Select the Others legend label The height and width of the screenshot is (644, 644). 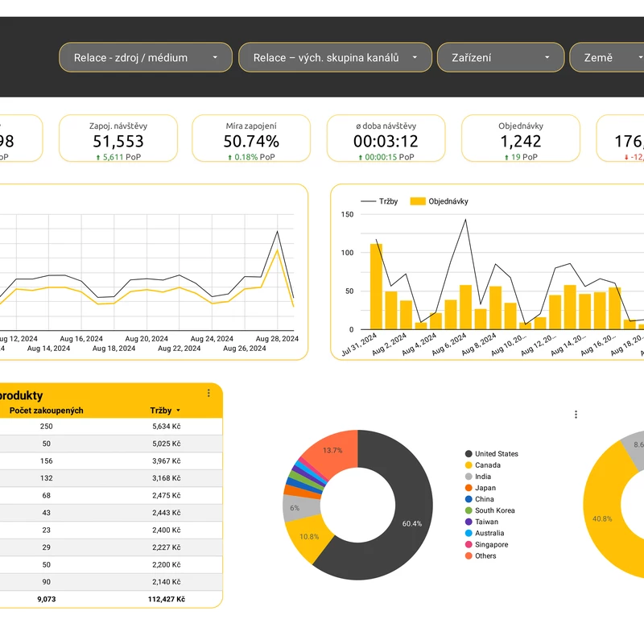[485, 555]
